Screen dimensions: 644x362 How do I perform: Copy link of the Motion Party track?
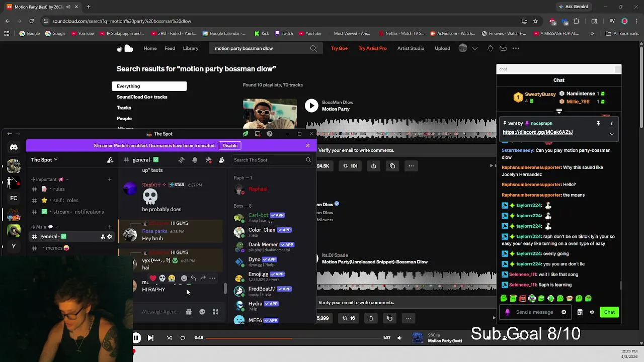[392, 166]
